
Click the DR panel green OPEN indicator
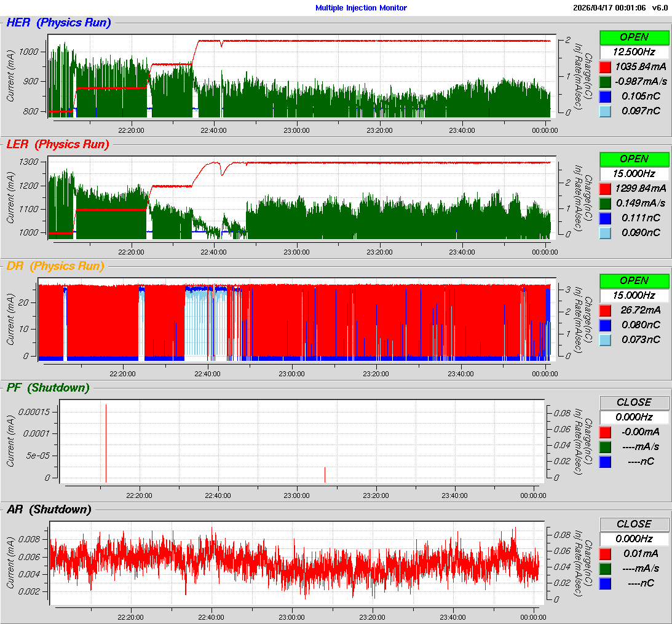point(634,280)
